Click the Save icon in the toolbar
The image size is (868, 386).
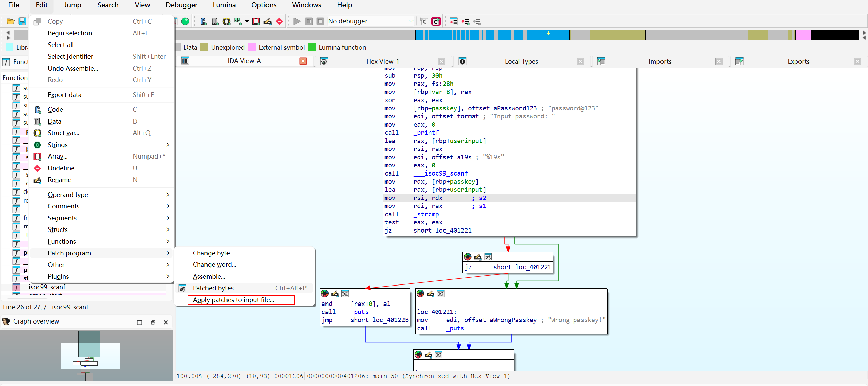tap(22, 21)
